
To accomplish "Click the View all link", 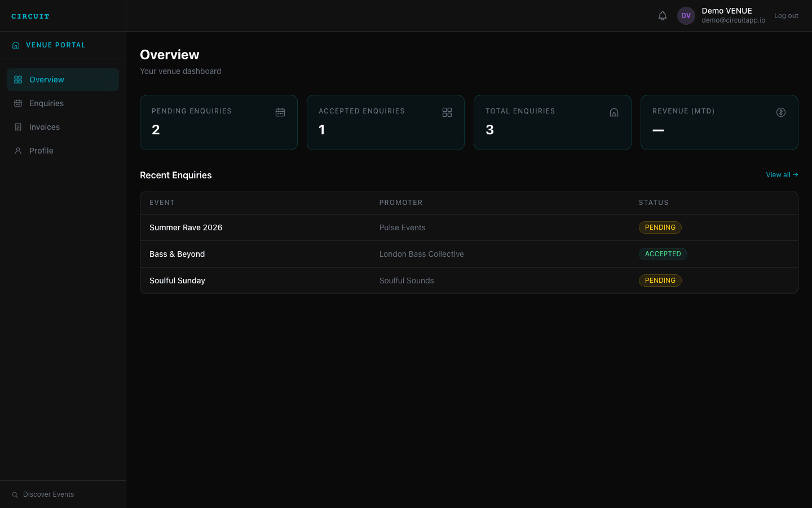I will point(782,175).
